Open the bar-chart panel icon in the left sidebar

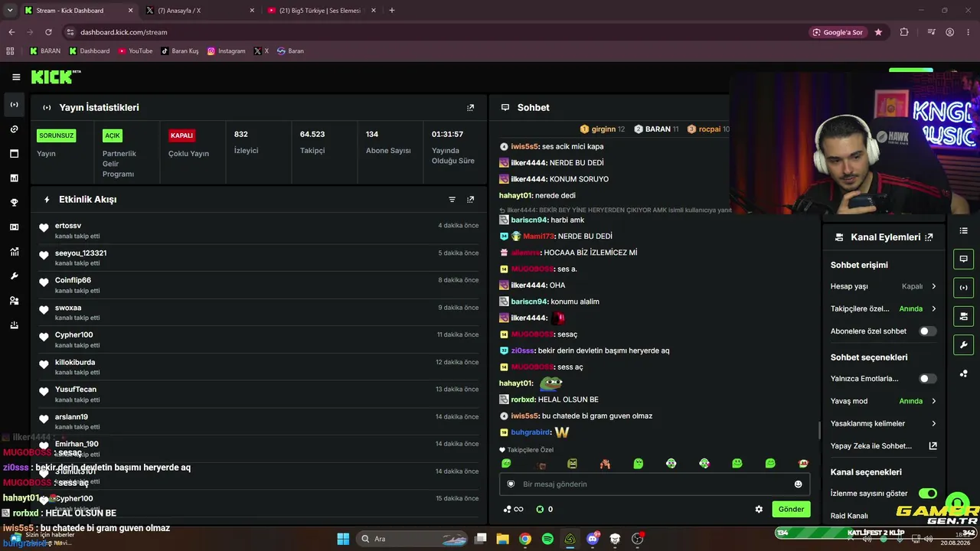14,178
